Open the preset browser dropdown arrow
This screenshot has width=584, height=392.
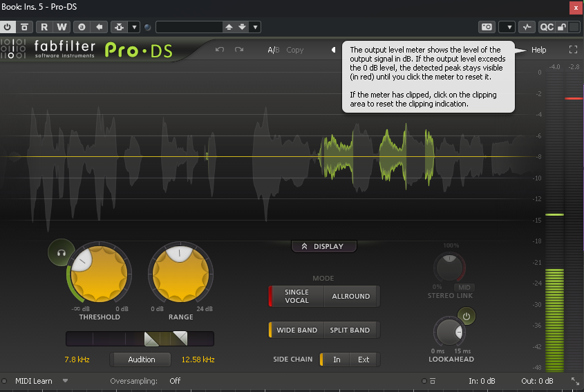pyautogui.click(x=255, y=27)
